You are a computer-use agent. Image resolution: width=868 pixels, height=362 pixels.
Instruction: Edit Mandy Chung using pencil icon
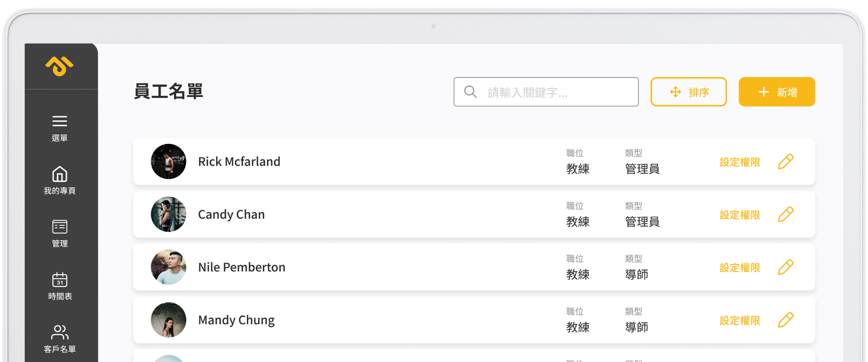tap(786, 320)
